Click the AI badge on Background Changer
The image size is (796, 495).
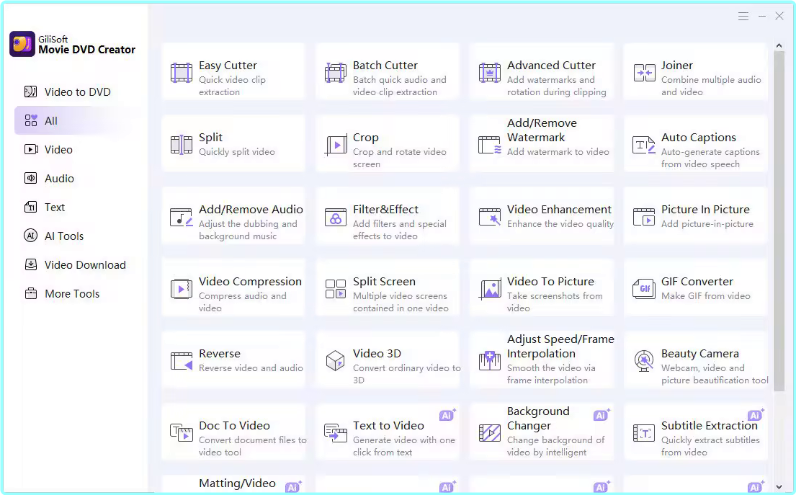point(601,415)
